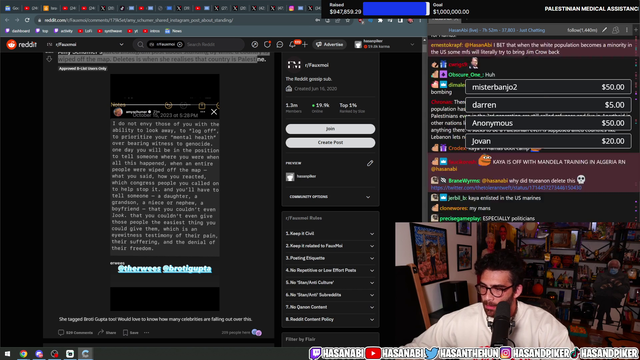Open the activity bookmark

point(63,31)
